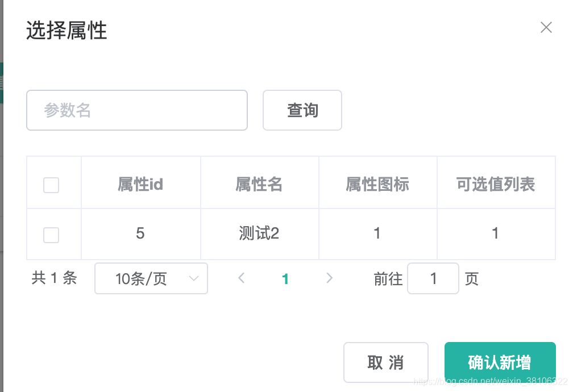Select the table row for 测试2
The width and height of the screenshot is (573, 392).
(x=259, y=233)
